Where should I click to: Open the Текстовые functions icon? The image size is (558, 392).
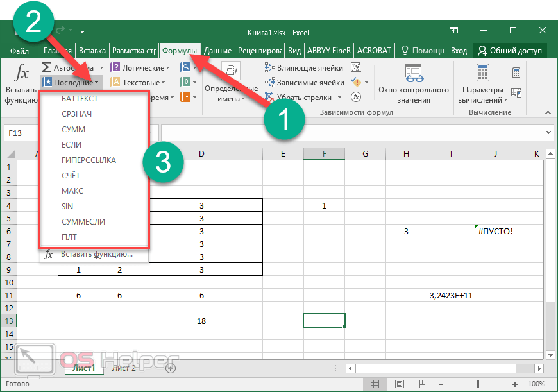pos(115,82)
